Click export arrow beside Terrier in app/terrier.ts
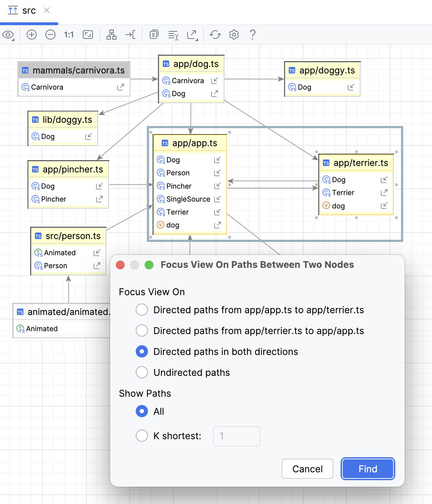This screenshot has width=432, height=504. (x=384, y=193)
